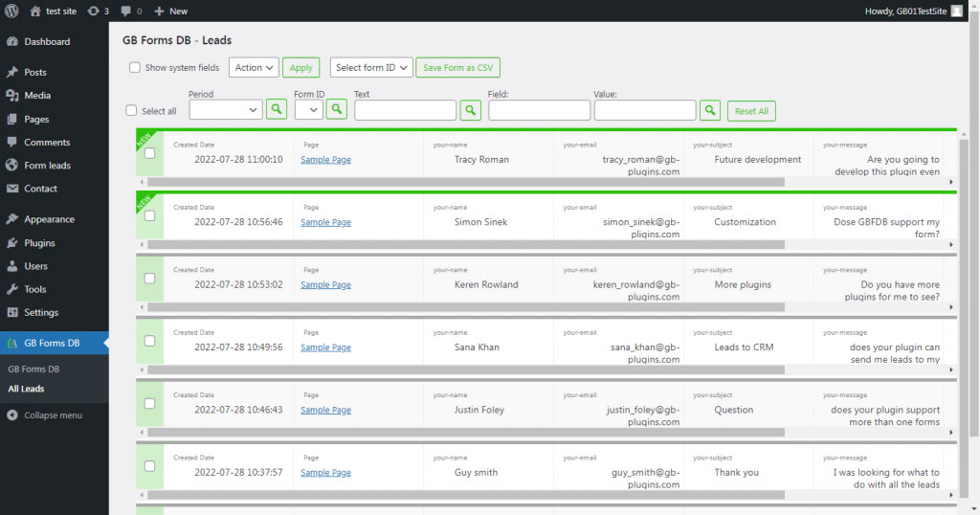Image resolution: width=980 pixels, height=515 pixels.
Task: Click Leads to CRM subject text
Action: pyautogui.click(x=744, y=347)
